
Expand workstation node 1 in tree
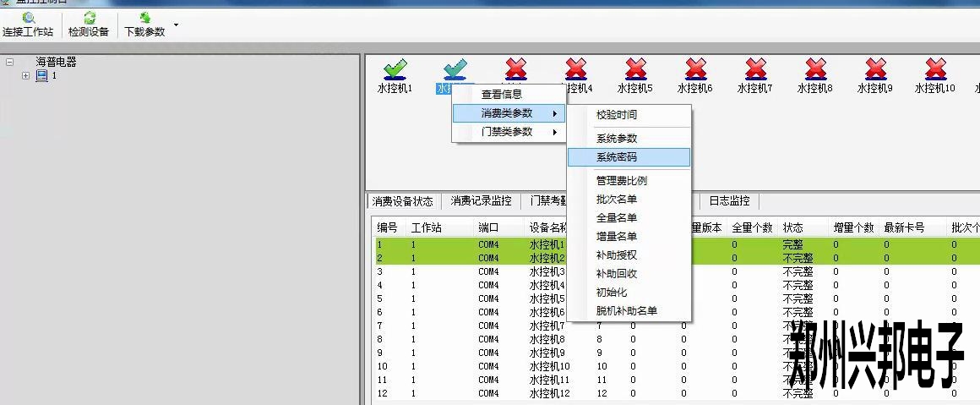25,75
